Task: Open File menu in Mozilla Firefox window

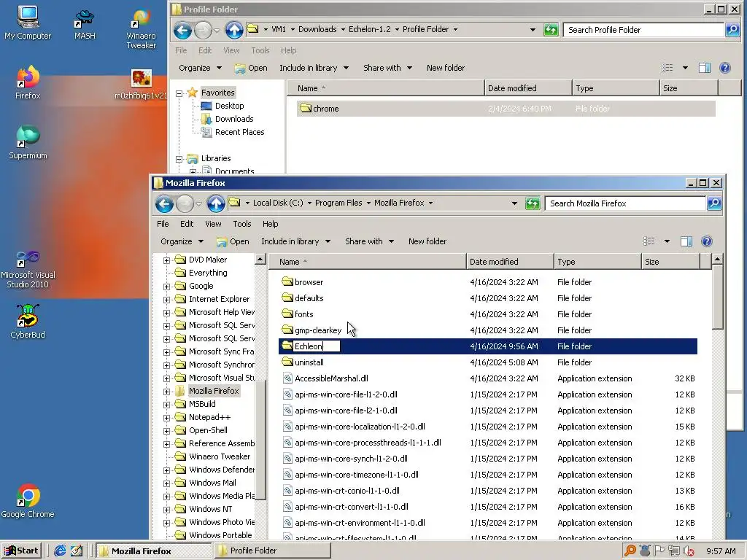Action: click(x=163, y=224)
